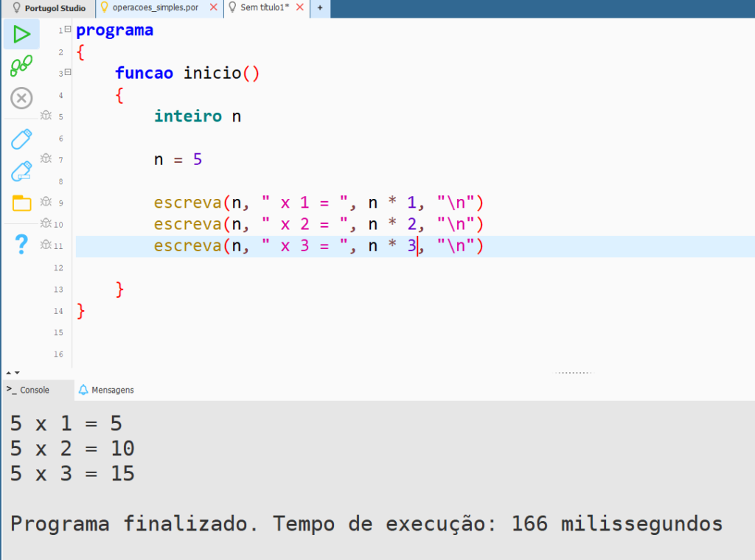Collapse the funcao inicio block on line 3

[68, 72]
